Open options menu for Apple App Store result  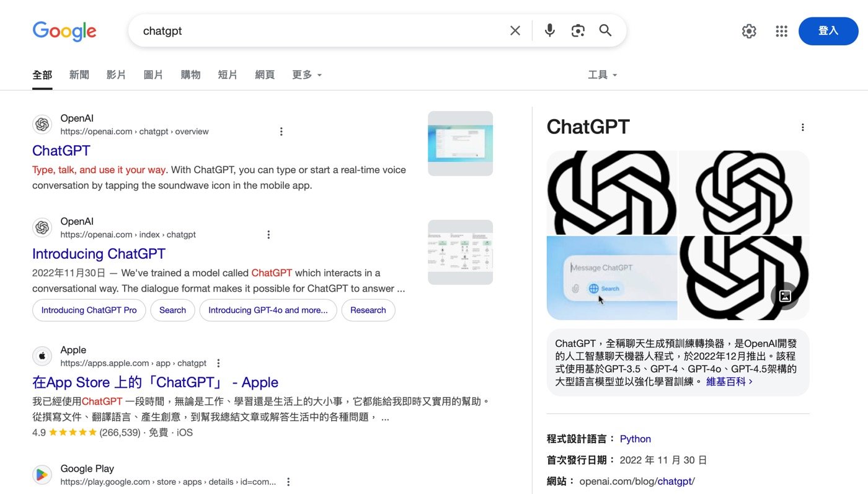point(218,363)
